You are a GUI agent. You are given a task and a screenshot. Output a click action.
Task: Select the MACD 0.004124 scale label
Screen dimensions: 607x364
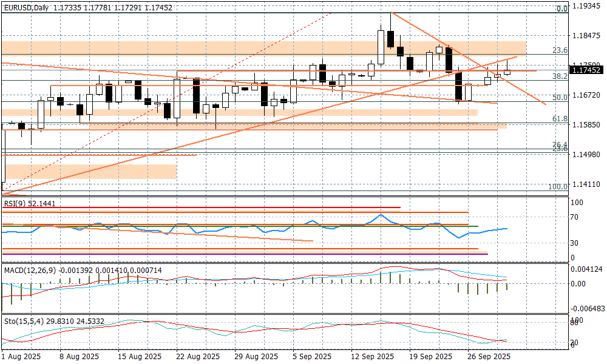click(x=588, y=268)
